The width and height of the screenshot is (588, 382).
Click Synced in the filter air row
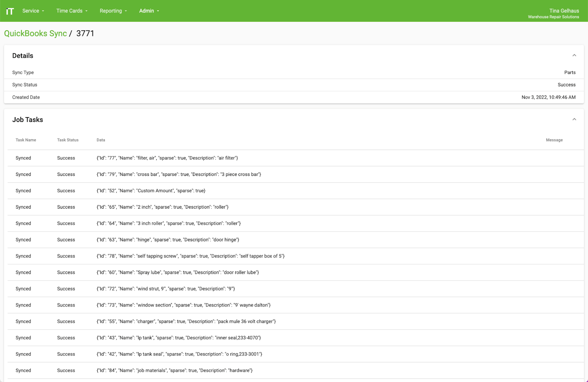(x=23, y=158)
